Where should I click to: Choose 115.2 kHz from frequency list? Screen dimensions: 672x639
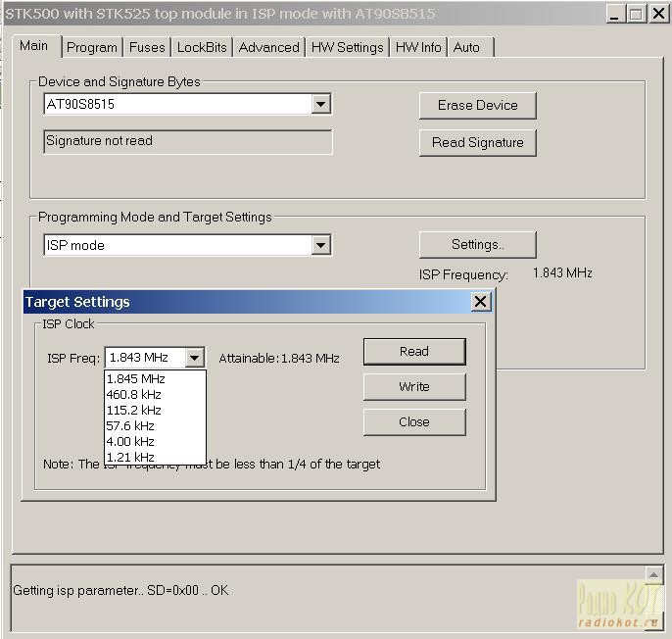tap(155, 411)
